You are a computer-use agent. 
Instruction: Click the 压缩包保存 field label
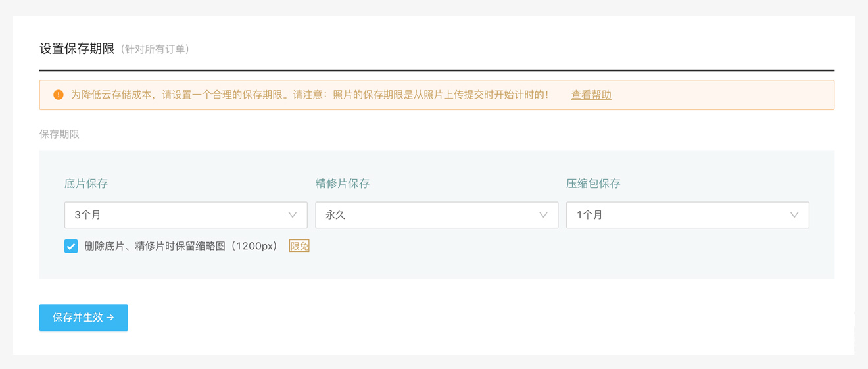593,184
